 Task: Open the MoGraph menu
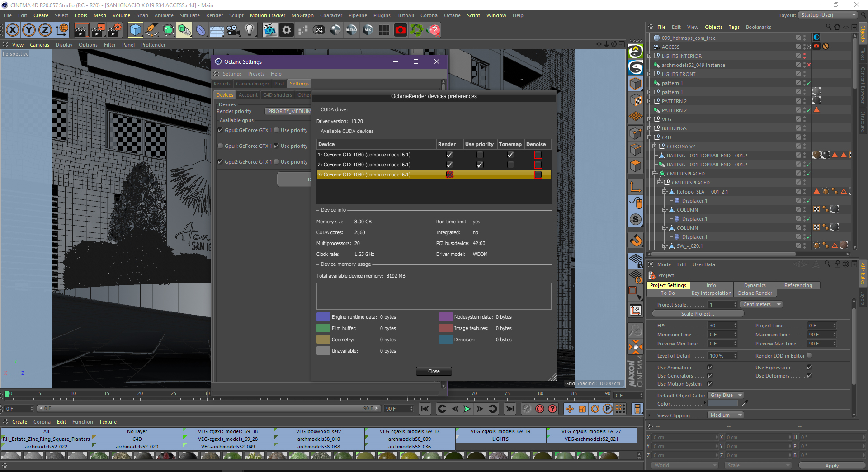[302, 15]
